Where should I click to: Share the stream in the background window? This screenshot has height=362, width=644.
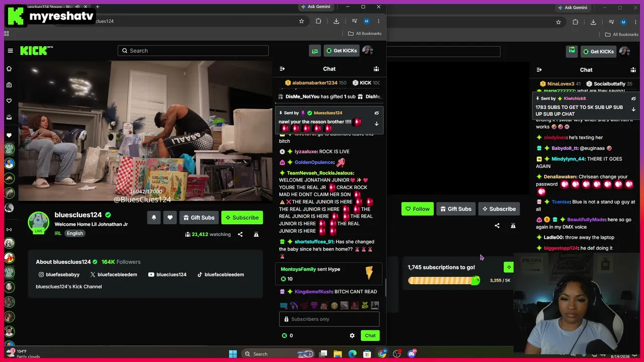pos(497,226)
